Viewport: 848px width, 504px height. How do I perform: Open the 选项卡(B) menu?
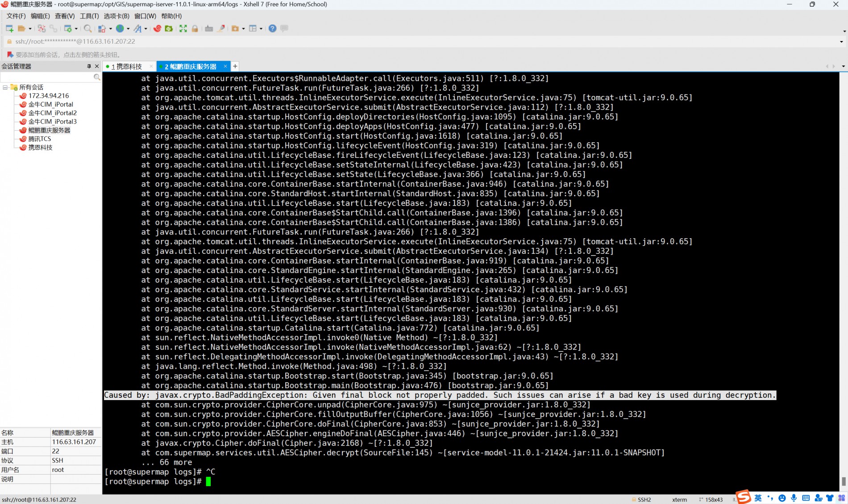116,16
